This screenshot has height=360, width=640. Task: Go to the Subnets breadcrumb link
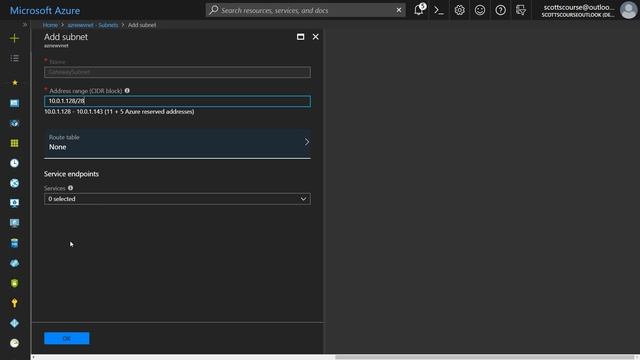tap(93, 25)
